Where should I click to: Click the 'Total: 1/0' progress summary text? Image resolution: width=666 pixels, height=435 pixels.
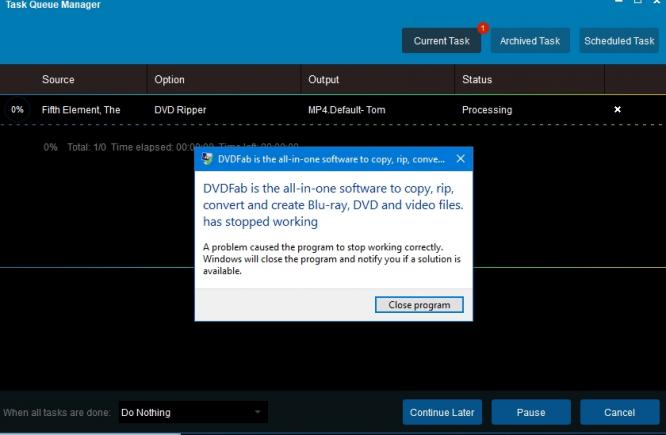87,147
